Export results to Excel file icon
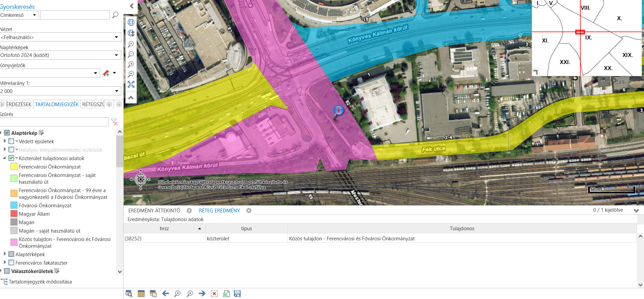The height and width of the screenshot is (299, 644). click(x=226, y=294)
